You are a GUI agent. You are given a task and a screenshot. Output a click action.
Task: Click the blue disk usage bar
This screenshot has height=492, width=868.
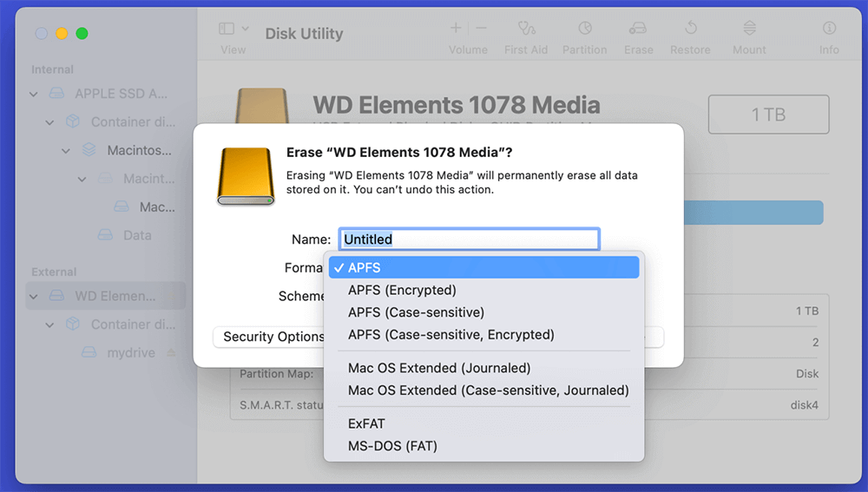(x=753, y=213)
